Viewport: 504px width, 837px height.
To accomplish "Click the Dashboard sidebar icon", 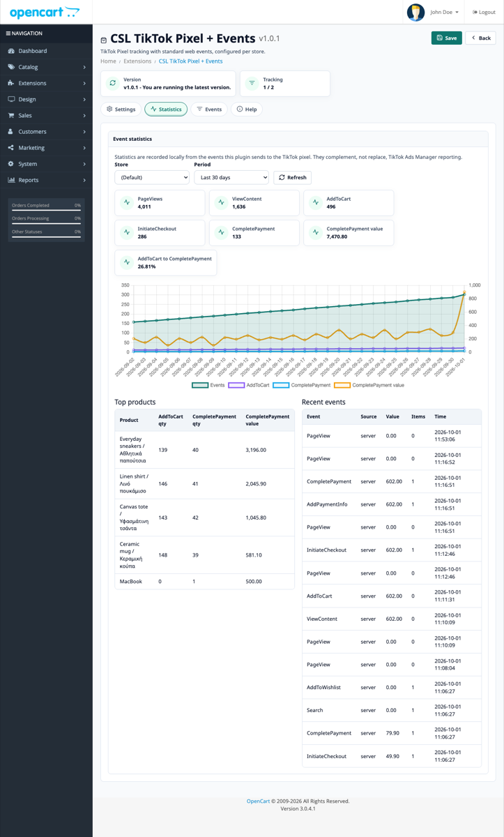I will click(x=11, y=51).
